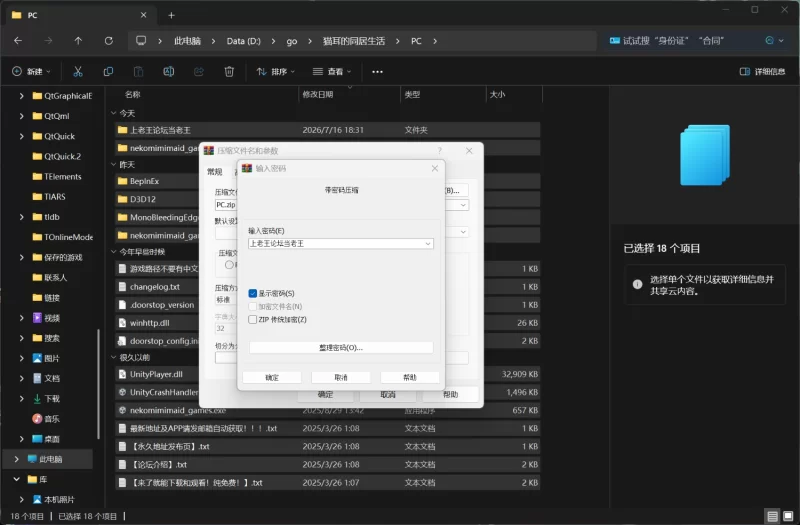Click the Copilot icon beside the search box

point(769,41)
